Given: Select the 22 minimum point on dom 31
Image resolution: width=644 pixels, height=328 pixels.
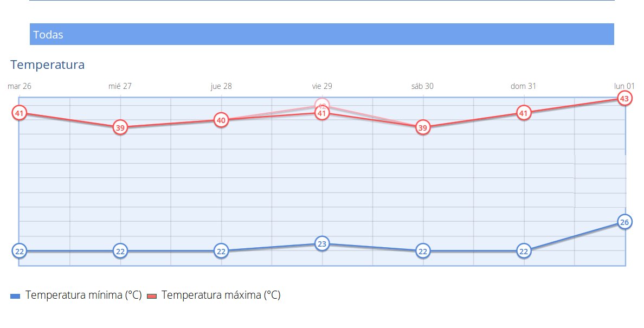Looking at the screenshot, I should tap(523, 251).
